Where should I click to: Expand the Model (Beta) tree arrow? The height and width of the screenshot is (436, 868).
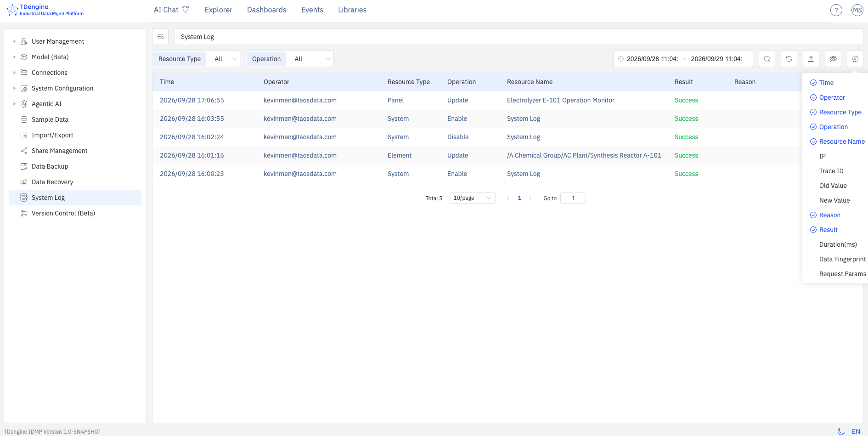point(14,57)
